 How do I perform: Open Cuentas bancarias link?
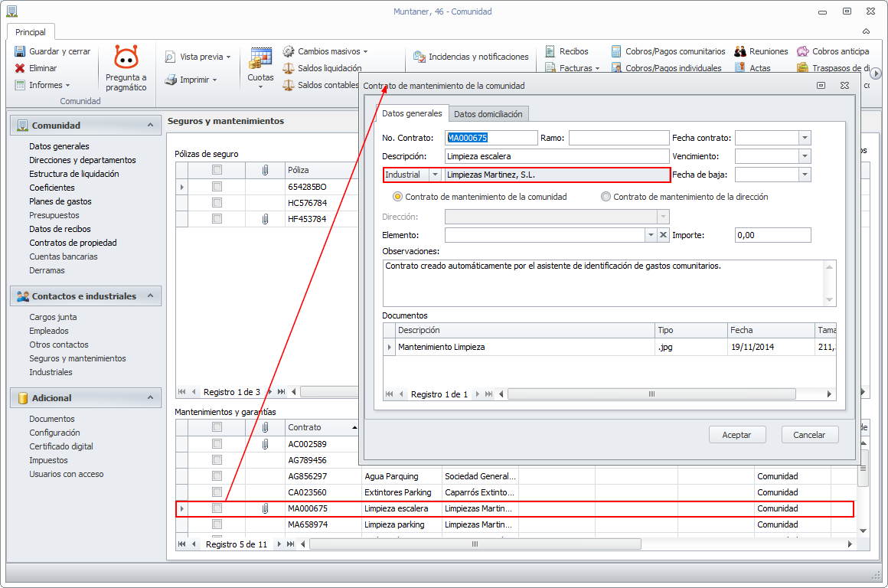point(64,256)
